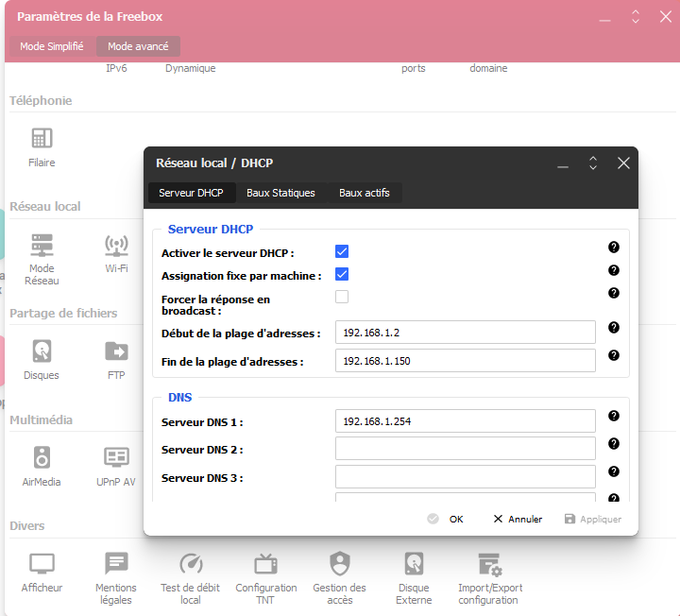Open the Afficheur icon
Viewport: 680px width, 616px height.
(x=42, y=563)
